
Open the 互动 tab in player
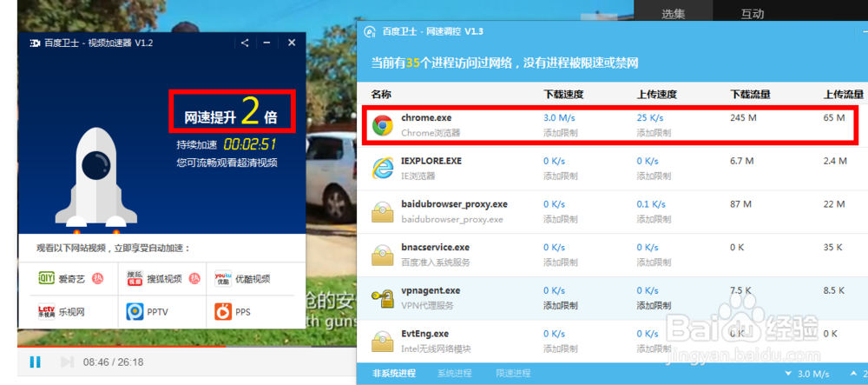pos(753,13)
